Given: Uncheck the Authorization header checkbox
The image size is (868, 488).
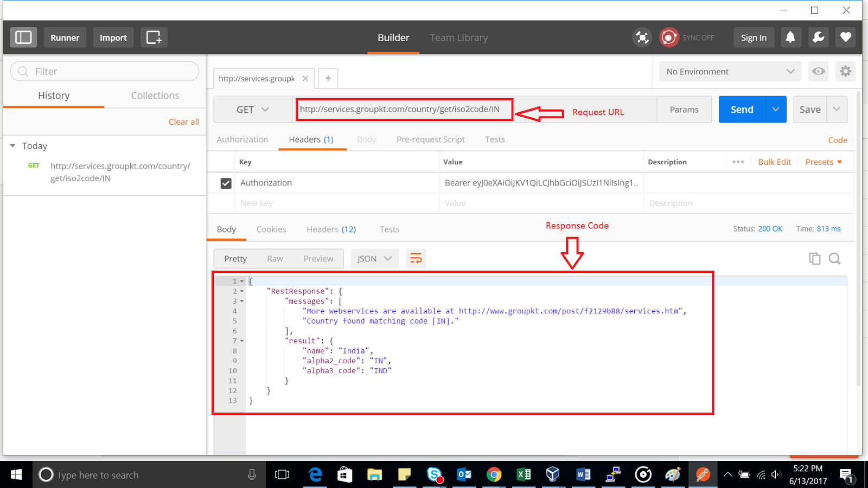Looking at the screenshot, I should click(x=226, y=183).
